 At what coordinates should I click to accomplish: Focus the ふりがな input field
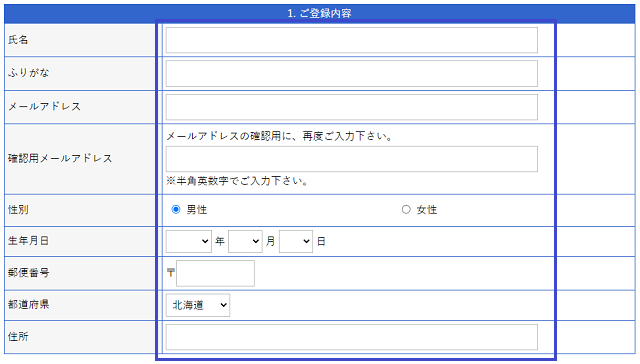[x=351, y=73]
